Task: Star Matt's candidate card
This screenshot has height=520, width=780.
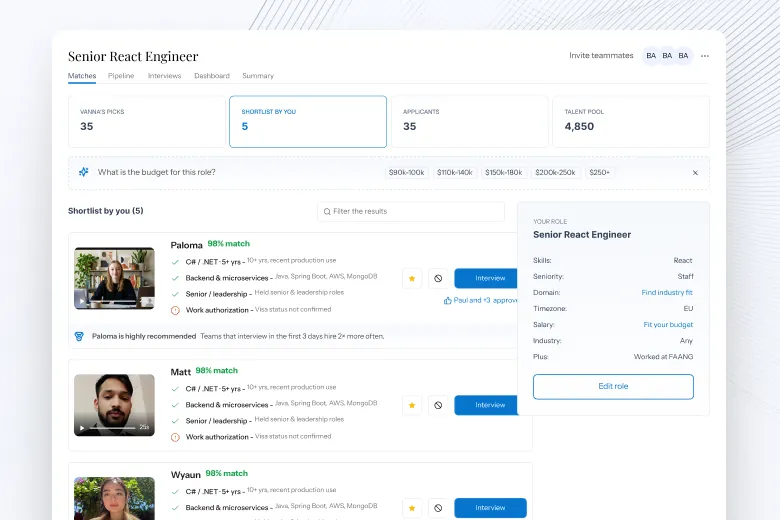Action: tap(412, 405)
